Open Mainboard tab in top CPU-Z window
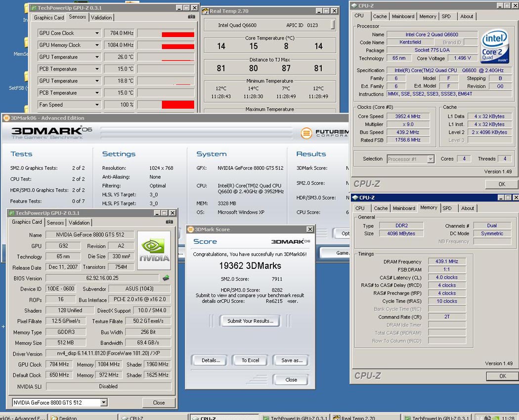 [403, 16]
